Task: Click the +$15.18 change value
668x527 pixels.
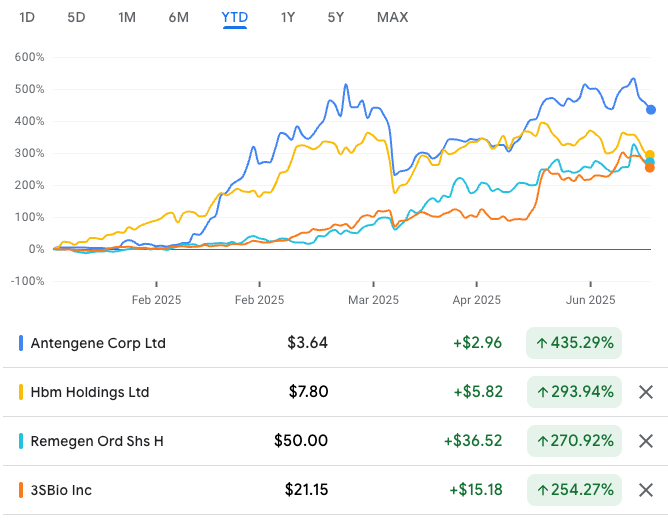Action: coord(476,490)
